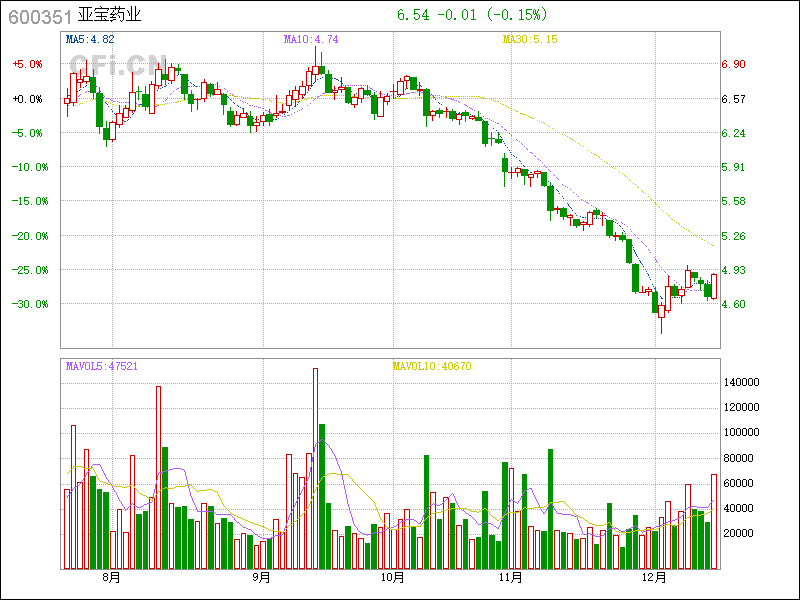The image size is (800, 600).
Task: Click the 6.90 price axis label
Action: point(734,64)
